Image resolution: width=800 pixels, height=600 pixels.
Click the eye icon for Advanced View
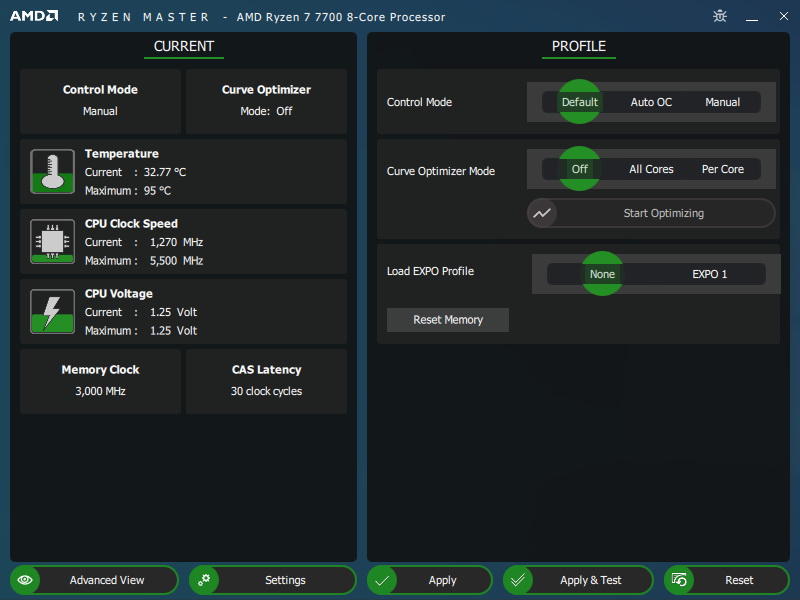point(25,580)
